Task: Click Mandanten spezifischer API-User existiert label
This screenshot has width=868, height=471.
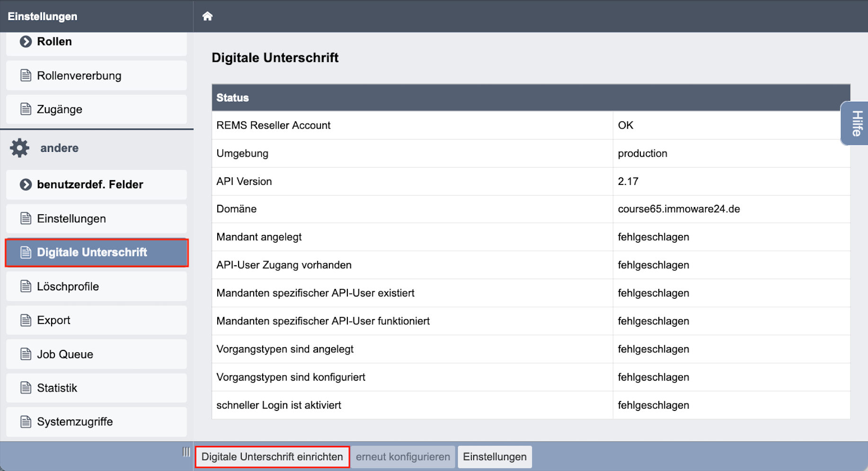Action: 315,293
